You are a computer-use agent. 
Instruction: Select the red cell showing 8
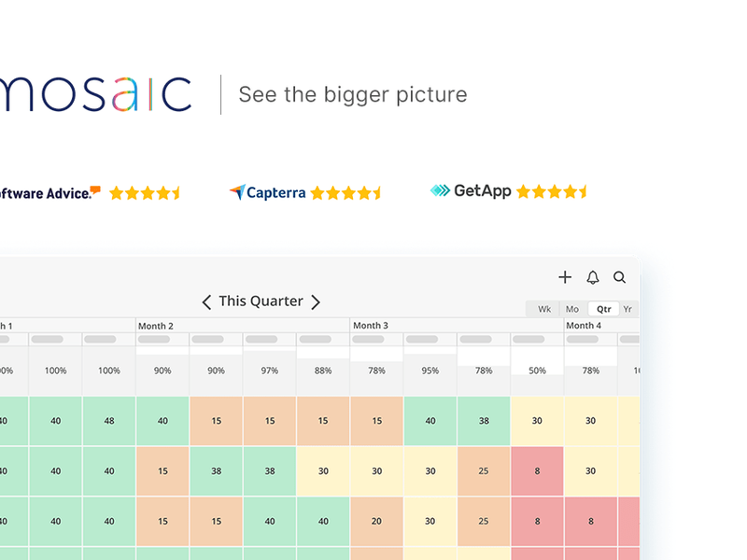point(537,471)
